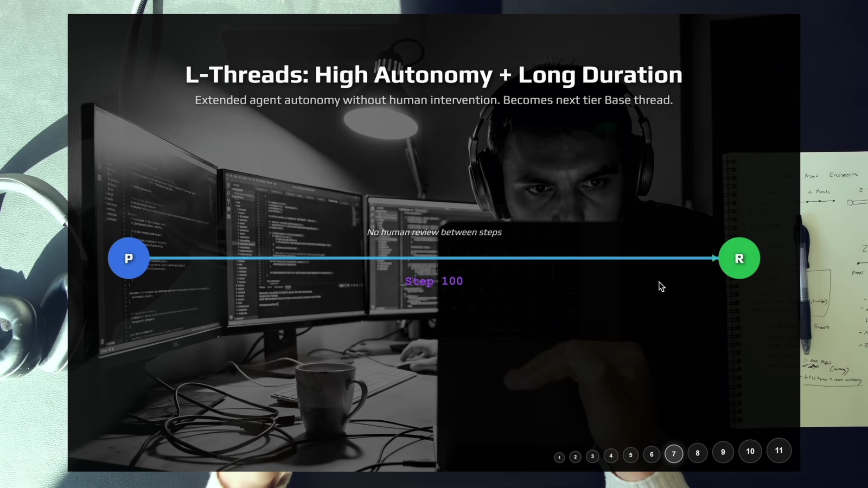Click the "Extended agent autonomy" subtitle text
The width and height of the screenshot is (868, 488).
(x=433, y=100)
